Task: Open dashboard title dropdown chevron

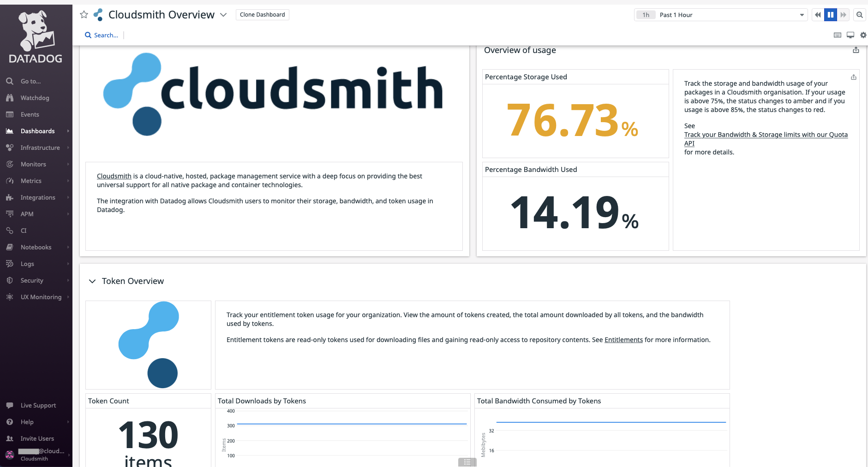Action: point(223,15)
